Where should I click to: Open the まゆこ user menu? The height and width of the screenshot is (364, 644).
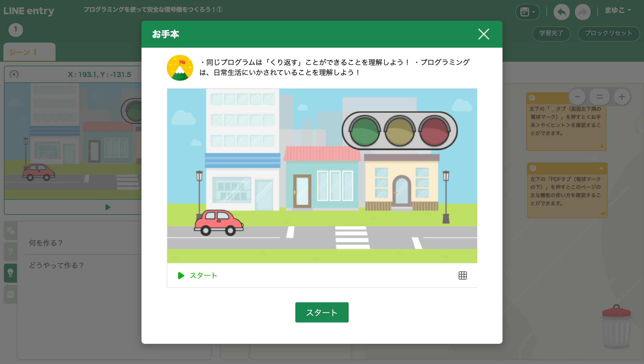618,10
